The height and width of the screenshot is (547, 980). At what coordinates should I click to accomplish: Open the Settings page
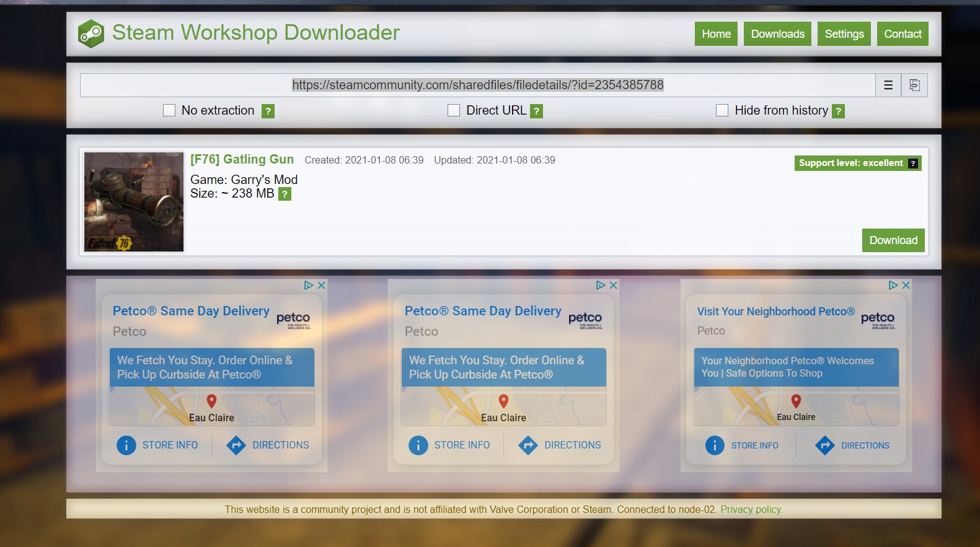[844, 34]
